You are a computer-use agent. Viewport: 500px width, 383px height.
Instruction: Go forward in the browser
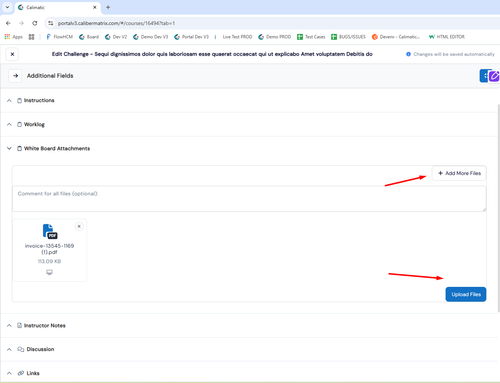coord(21,23)
